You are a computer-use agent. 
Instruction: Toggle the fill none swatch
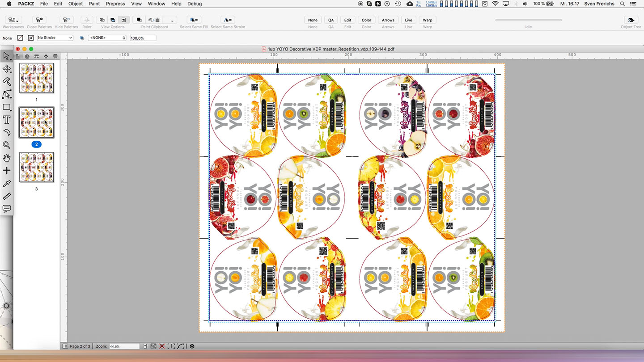(20, 38)
